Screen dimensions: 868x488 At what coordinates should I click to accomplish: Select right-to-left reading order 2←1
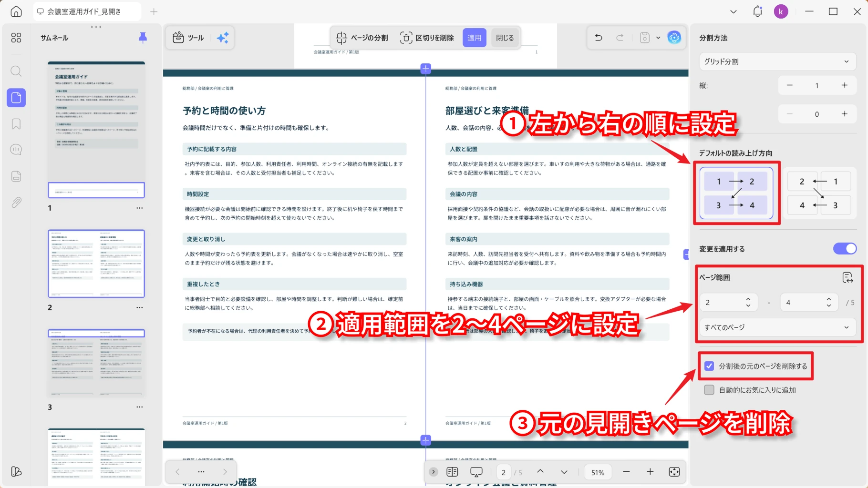pyautogui.click(x=818, y=193)
